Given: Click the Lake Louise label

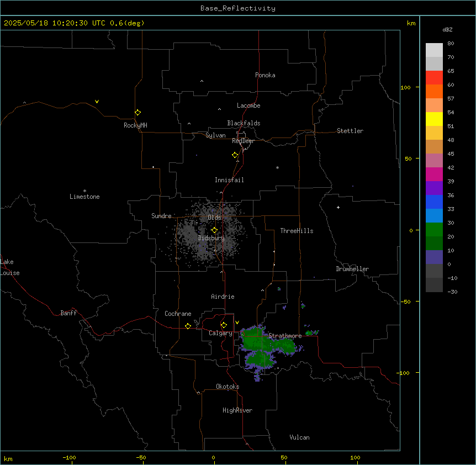Looking at the screenshot, I should [x=10, y=267].
